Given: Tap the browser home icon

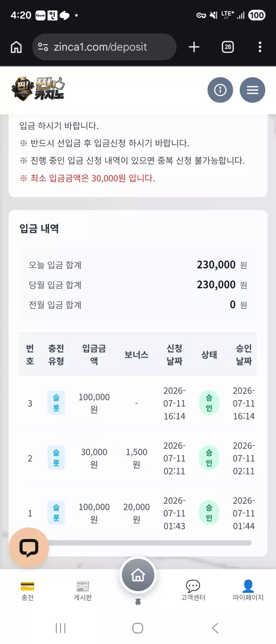Looking at the screenshot, I should click(16, 47).
